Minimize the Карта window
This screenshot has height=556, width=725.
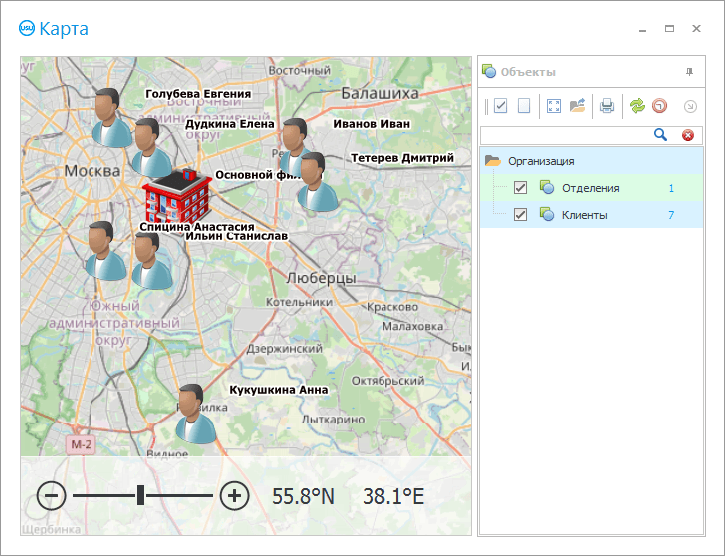point(642,30)
